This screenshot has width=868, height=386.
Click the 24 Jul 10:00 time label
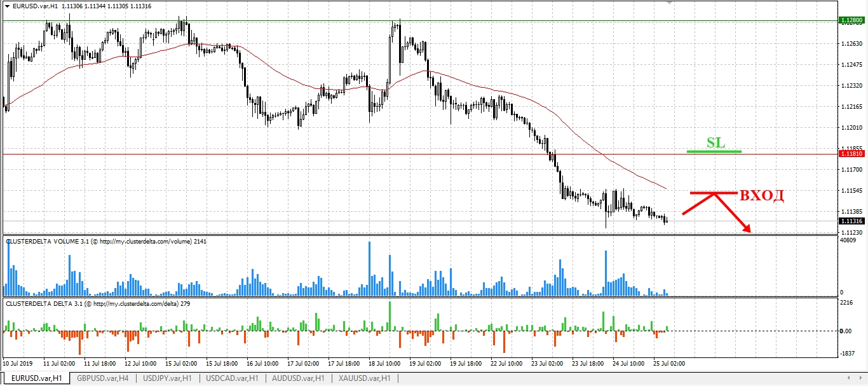coord(629,364)
